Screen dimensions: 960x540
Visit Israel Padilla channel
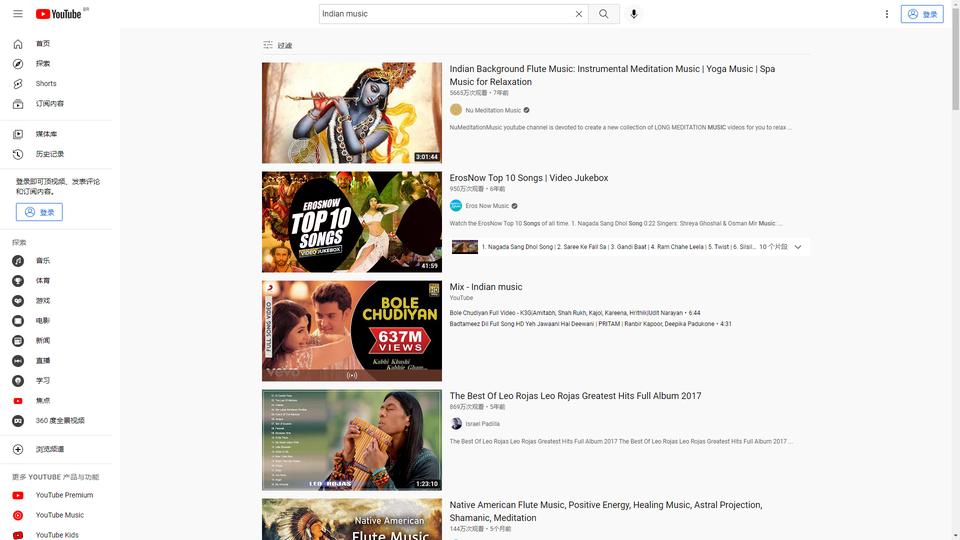click(482, 424)
